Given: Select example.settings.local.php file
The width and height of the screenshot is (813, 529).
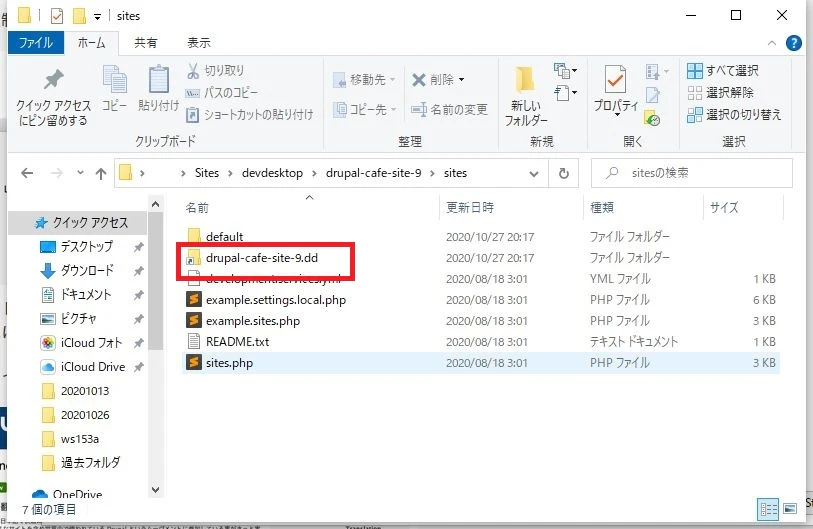Looking at the screenshot, I should click(x=276, y=300).
